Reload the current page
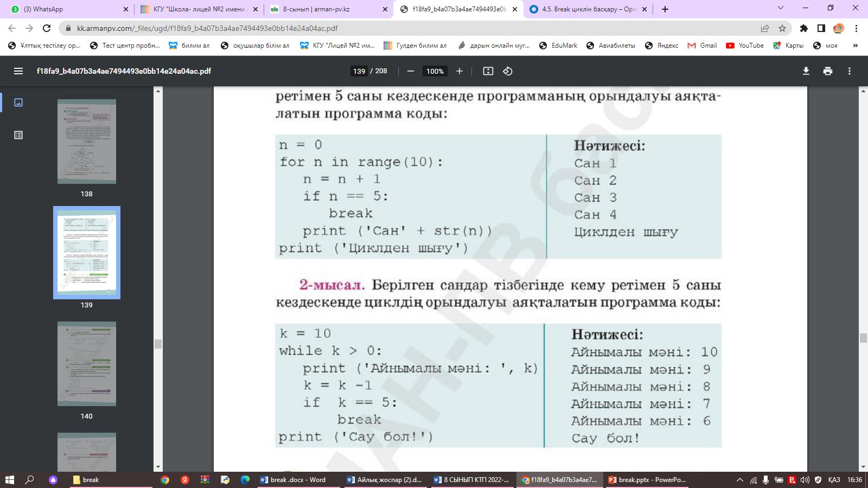The width and height of the screenshot is (868, 488). pyautogui.click(x=47, y=28)
